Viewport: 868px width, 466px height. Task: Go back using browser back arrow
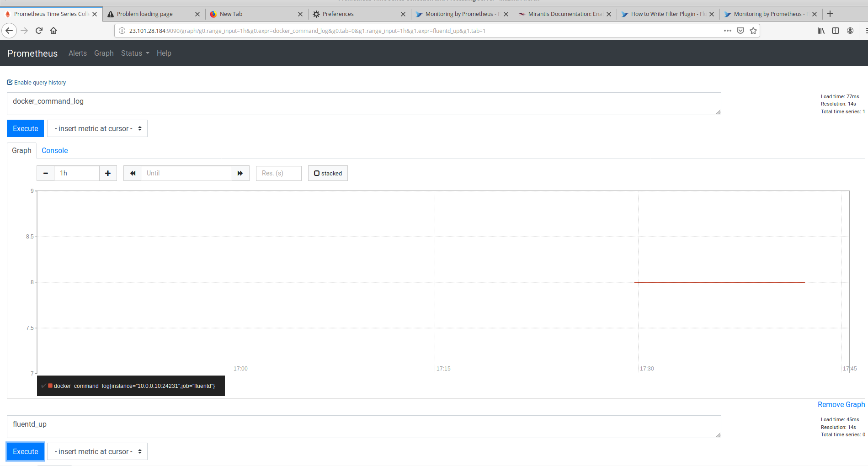9,31
